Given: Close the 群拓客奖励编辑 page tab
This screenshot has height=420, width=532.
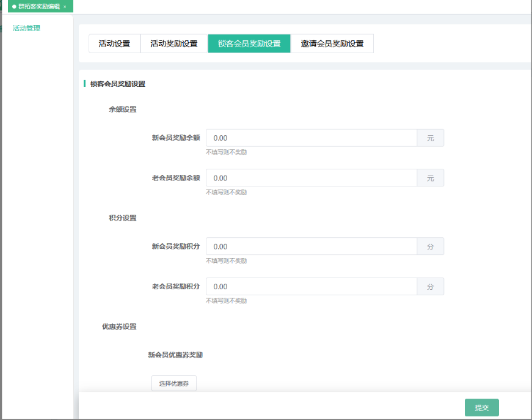Looking at the screenshot, I should (x=65, y=7).
